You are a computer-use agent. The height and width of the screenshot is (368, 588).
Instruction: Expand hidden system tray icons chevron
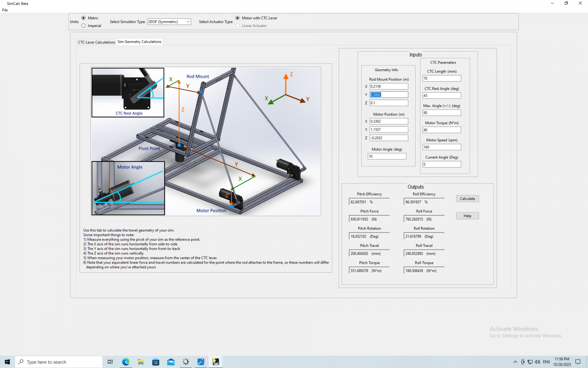click(515, 362)
